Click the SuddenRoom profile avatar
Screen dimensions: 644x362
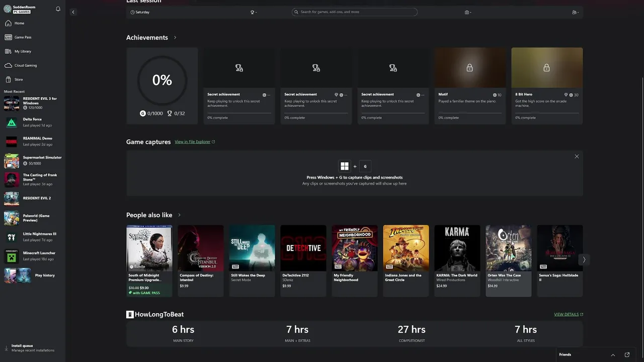click(8, 9)
